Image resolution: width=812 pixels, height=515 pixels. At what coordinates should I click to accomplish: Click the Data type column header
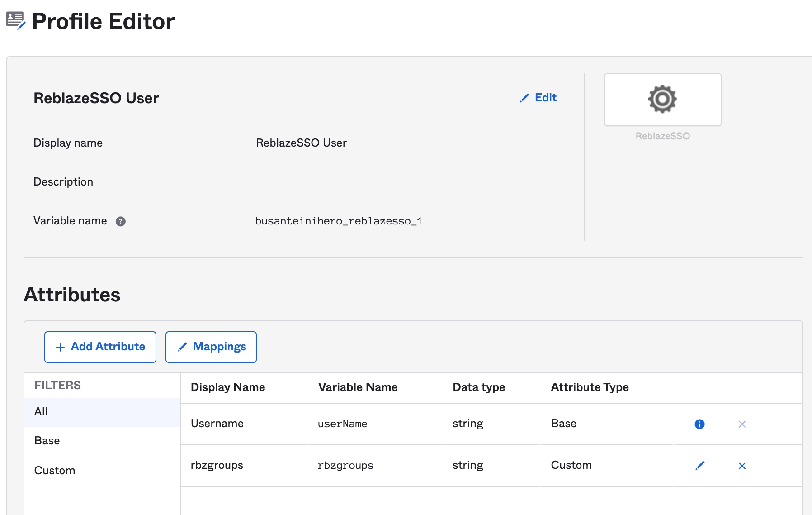pyautogui.click(x=479, y=387)
